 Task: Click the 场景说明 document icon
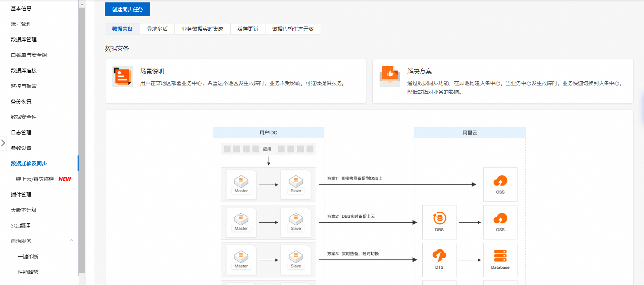point(123,77)
